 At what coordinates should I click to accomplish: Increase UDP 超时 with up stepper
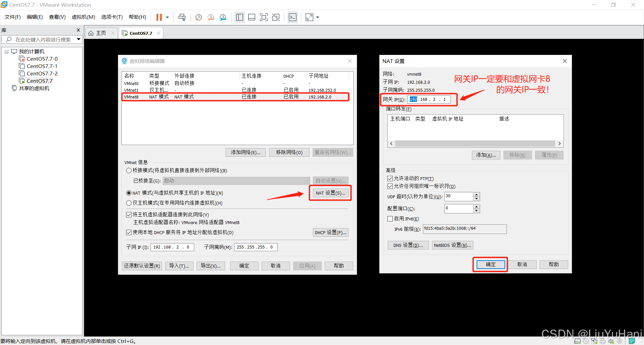tap(476, 195)
